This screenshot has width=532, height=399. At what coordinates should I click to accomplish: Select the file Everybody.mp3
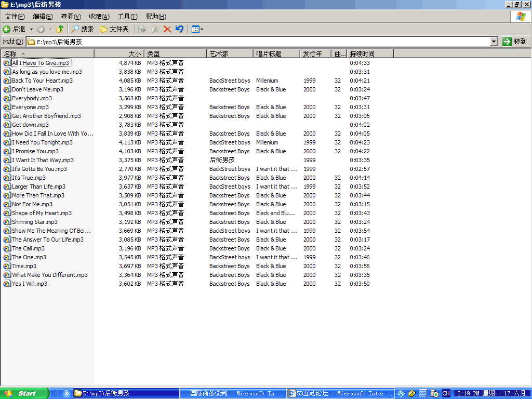pyautogui.click(x=32, y=98)
